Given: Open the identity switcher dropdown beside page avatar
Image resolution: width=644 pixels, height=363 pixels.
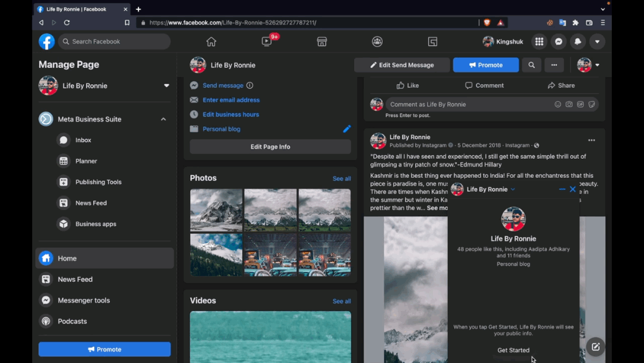Looking at the screenshot, I should pyautogui.click(x=597, y=65).
